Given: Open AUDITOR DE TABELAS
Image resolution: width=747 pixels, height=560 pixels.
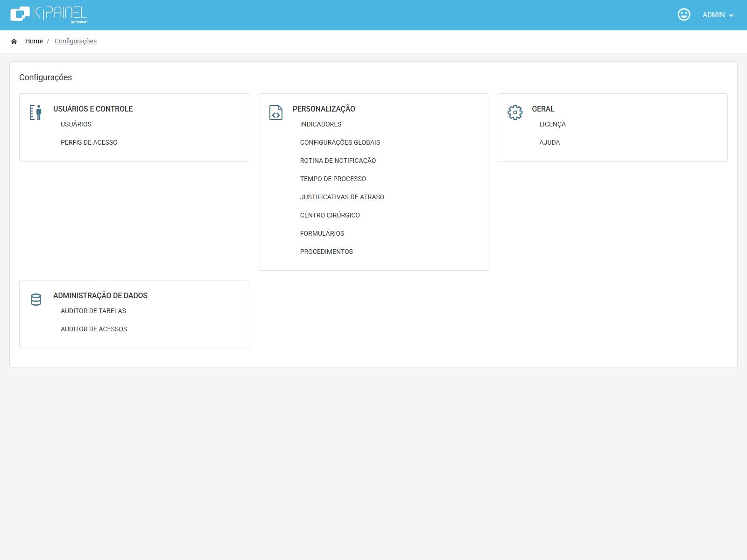Looking at the screenshot, I should coord(93,311).
